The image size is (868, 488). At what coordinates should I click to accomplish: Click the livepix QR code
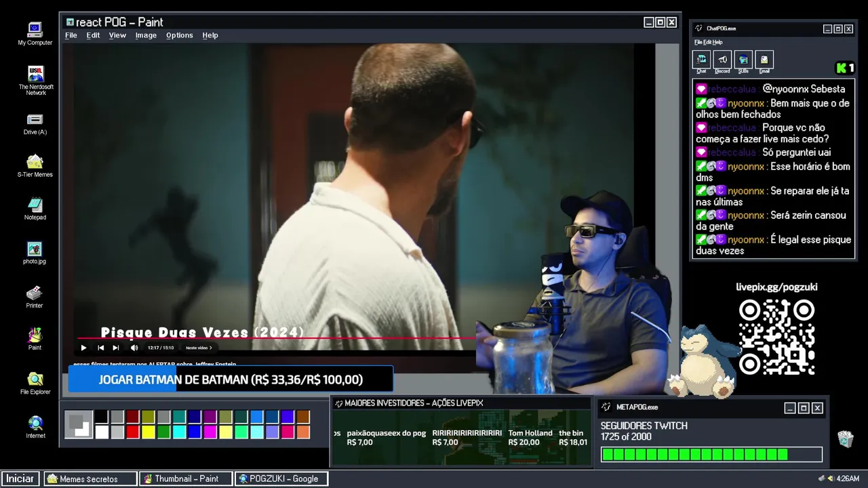776,337
